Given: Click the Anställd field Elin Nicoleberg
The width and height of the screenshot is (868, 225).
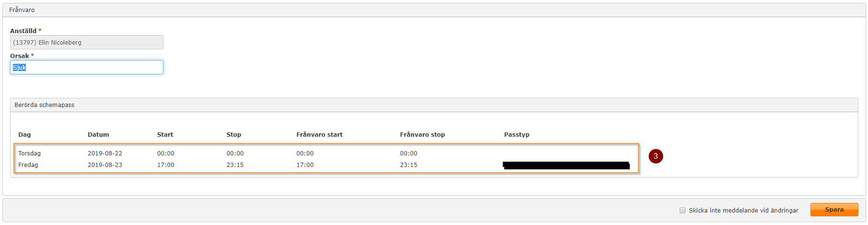Looking at the screenshot, I should pos(87,42).
